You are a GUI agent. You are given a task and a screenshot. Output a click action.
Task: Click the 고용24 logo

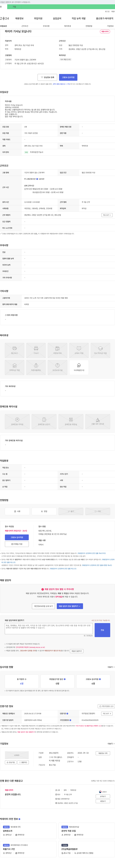(4, 19)
